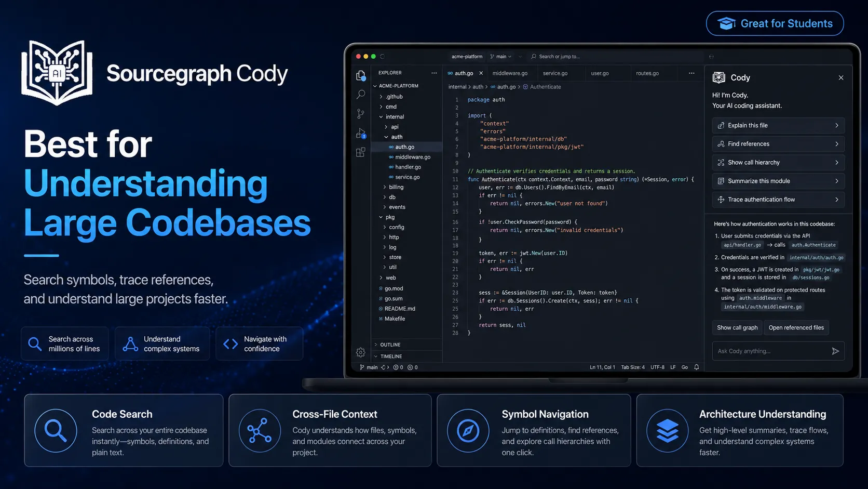Expand the billing folder

tap(385, 187)
